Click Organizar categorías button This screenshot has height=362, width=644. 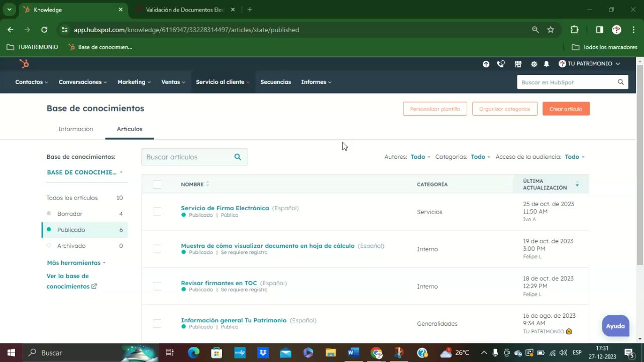coord(505,109)
